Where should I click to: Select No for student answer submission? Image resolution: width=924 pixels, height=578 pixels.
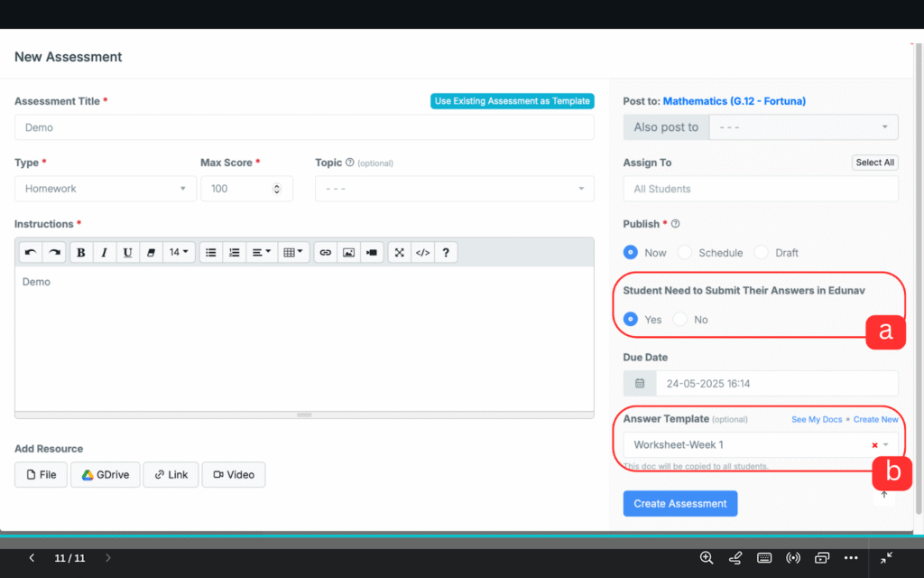(680, 320)
